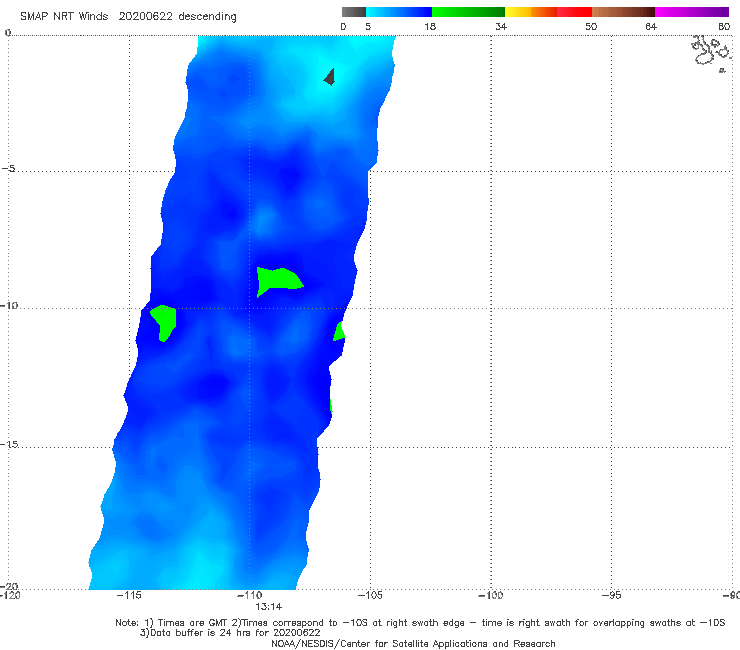
Task: Click the dark gray triangle in the swath
Action: pyautogui.click(x=330, y=77)
